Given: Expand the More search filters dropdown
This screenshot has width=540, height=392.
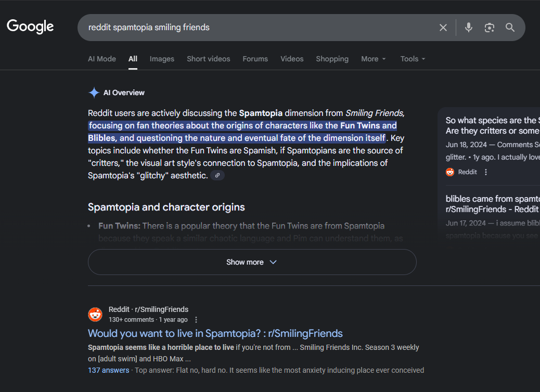Looking at the screenshot, I should [x=374, y=59].
